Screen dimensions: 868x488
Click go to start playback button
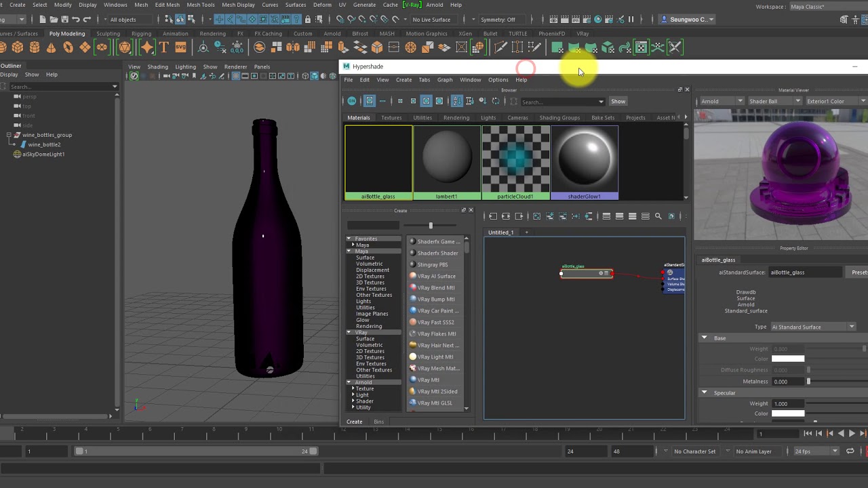coord(808,434)
